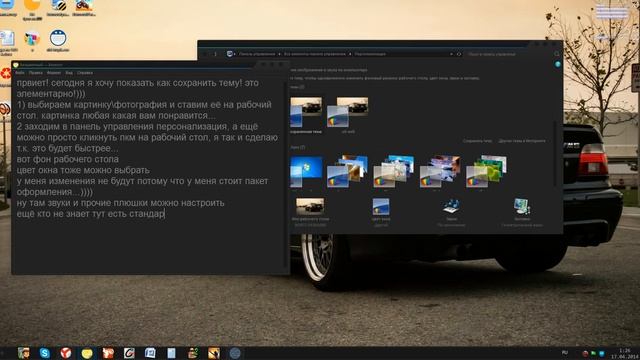The height and width of the screenshot is (360, 640).
Task: Open the Вид menu in Notepad
Action: (x=69, y=73)
